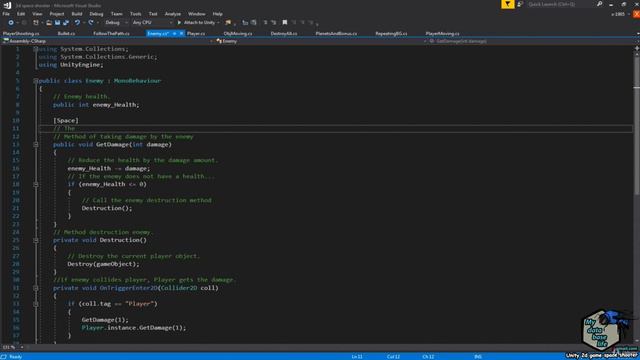Click the Quick Launch magnifier icon
The width and height of the screenshot is (640, 360).
599,4
